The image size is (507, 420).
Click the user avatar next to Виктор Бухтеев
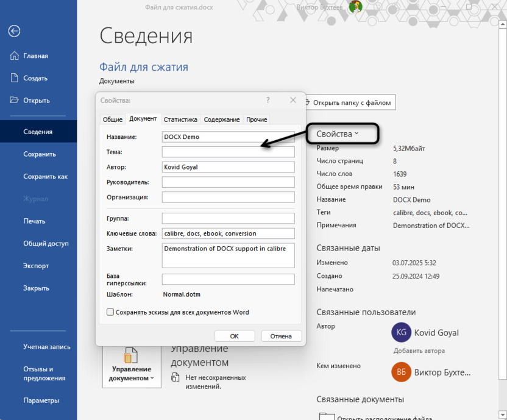coord(356,7)
